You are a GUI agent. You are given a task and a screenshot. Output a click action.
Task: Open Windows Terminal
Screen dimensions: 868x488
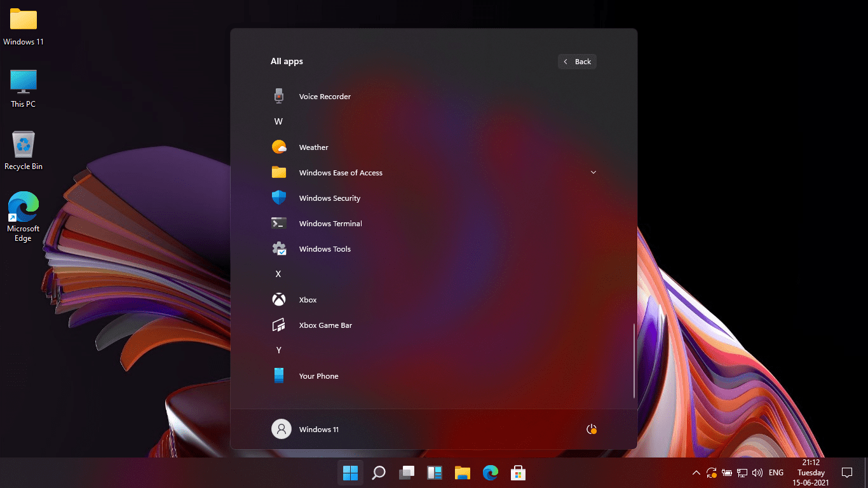point(330,223)
